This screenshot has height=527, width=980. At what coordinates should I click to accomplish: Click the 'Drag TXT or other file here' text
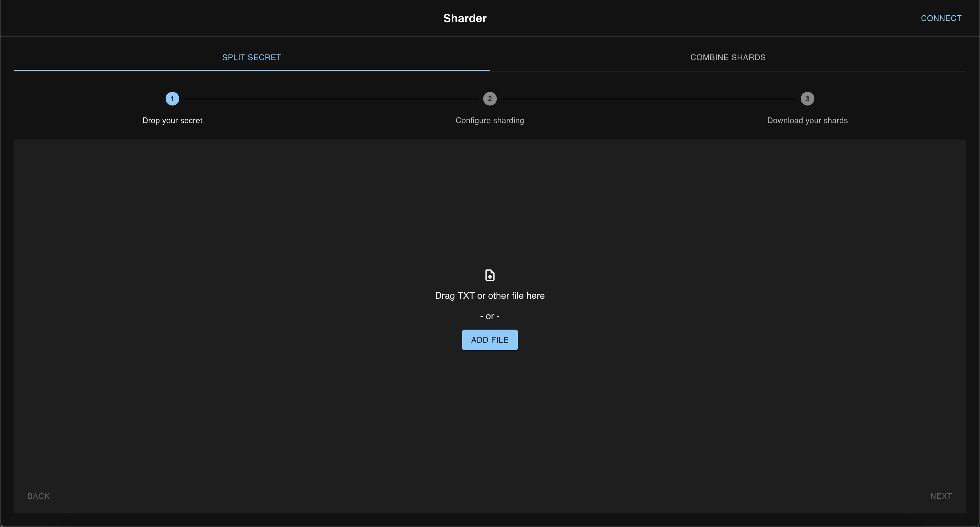pos(490,296)
